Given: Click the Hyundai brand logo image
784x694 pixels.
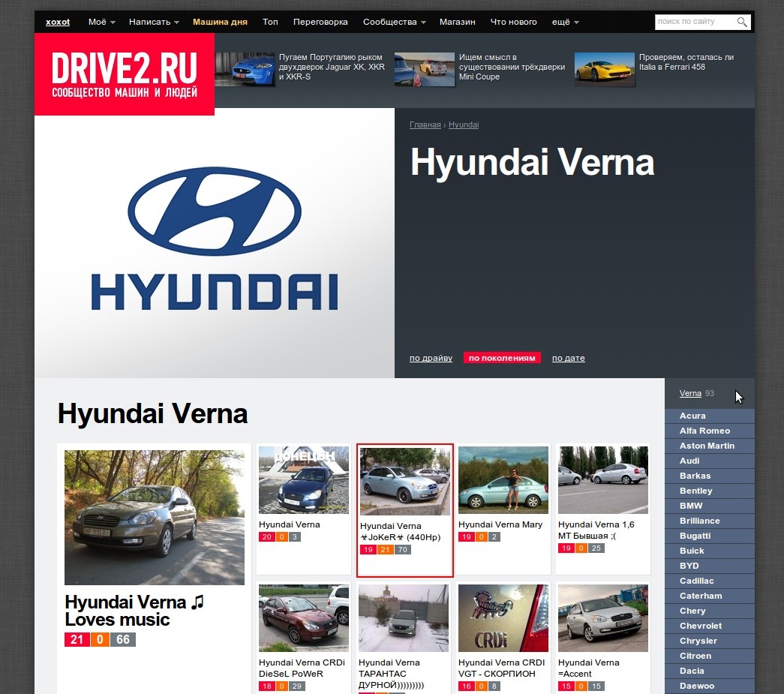Looking at the screenshot, I should coord(215,239).
